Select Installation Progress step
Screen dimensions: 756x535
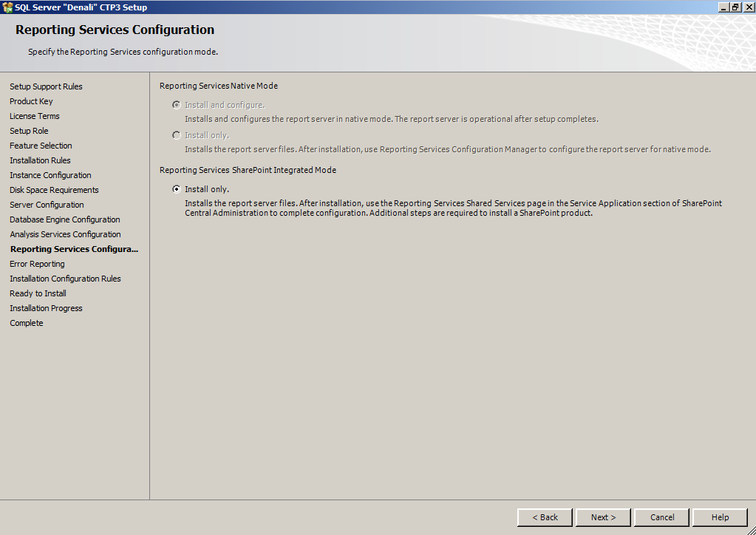[x=46, y=308]
